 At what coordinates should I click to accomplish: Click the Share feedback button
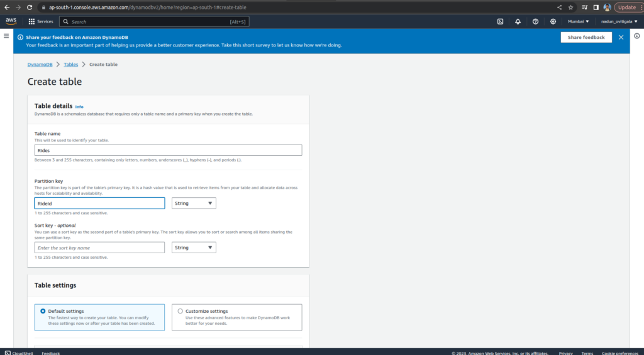586,37
